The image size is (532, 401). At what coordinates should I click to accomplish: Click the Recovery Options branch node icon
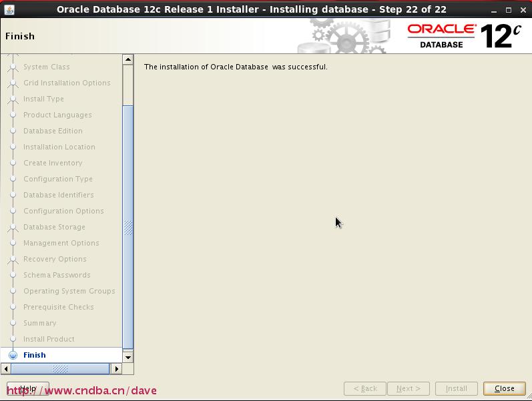[x=13, y=259]
